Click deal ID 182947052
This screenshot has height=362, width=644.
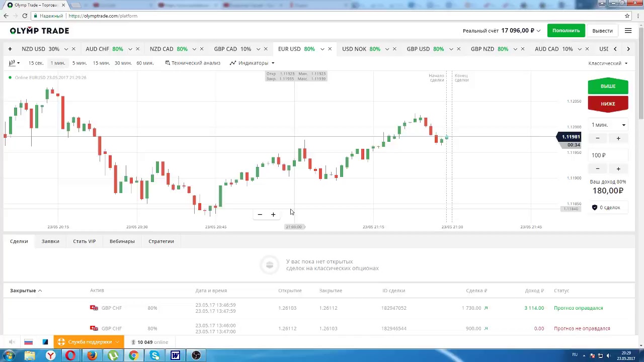tap(394, 308)
